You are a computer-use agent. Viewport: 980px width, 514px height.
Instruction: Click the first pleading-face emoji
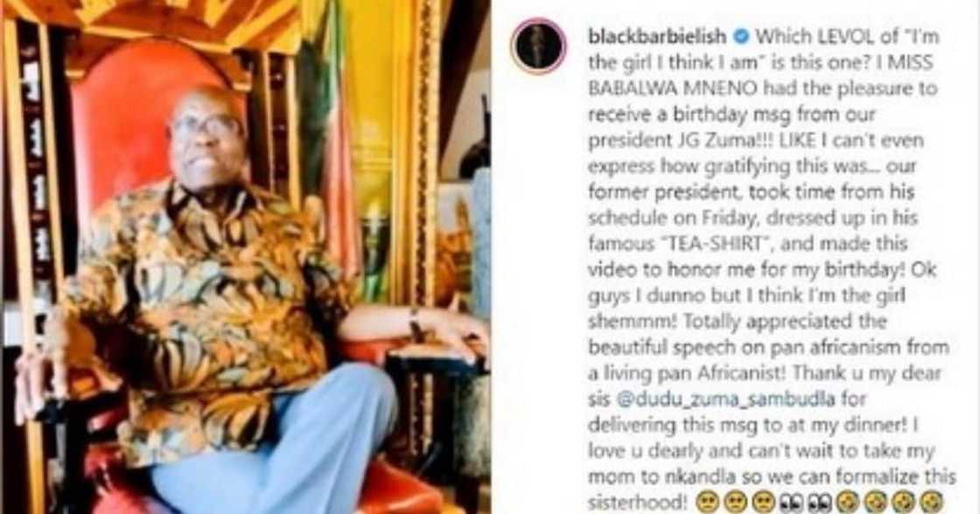tap(705, 502)
